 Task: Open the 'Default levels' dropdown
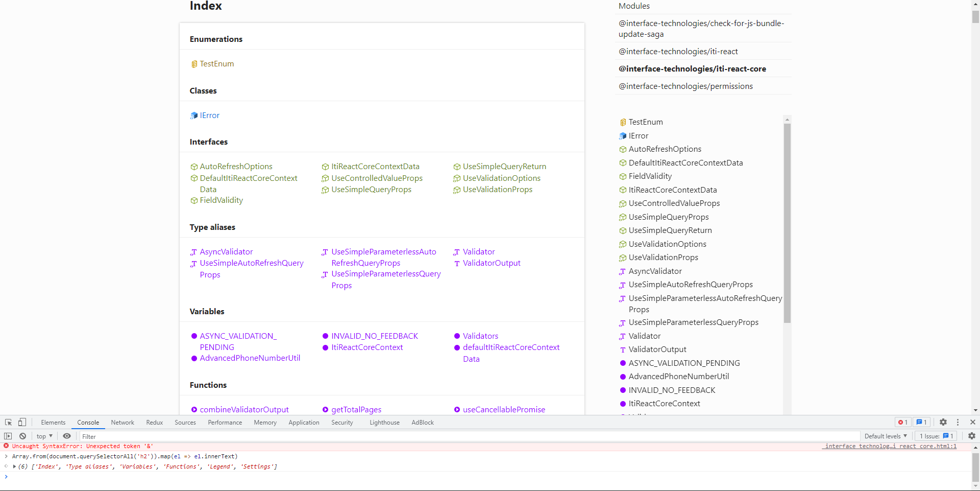pos(885,436)
